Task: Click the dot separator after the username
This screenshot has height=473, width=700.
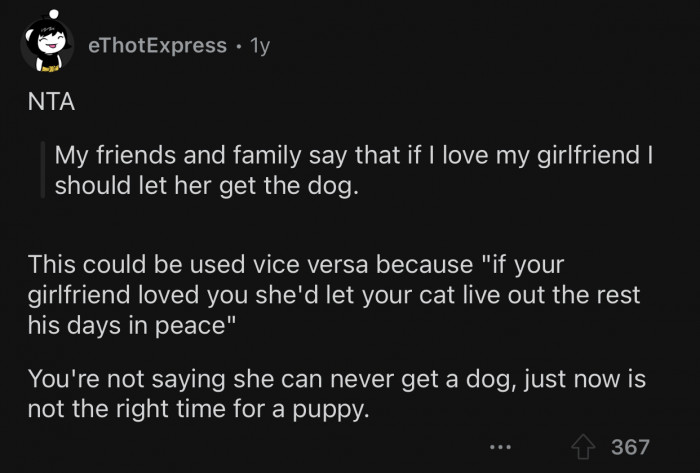Action: pos(236,46)
